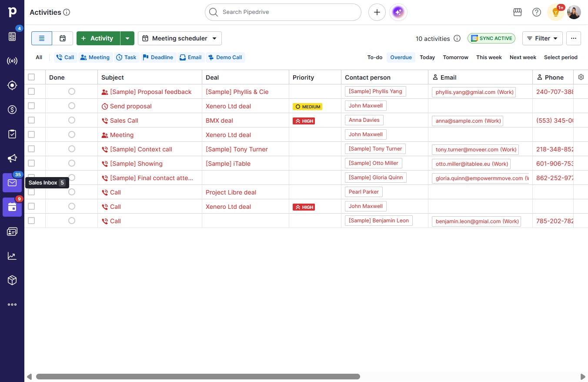This screenshot has width=588, height=382.
Task: Click the info icon beside 10 activities
Action: click(x=457, y=38)
